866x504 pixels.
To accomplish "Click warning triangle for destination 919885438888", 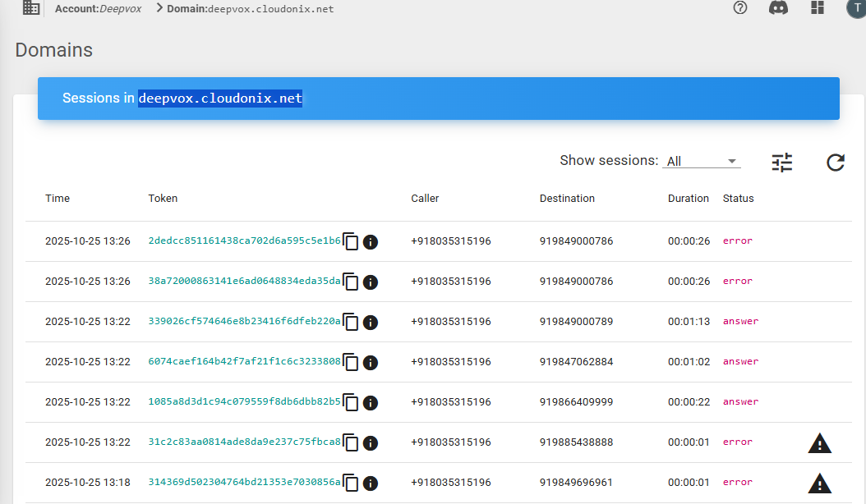I will [x=819, y=443].
